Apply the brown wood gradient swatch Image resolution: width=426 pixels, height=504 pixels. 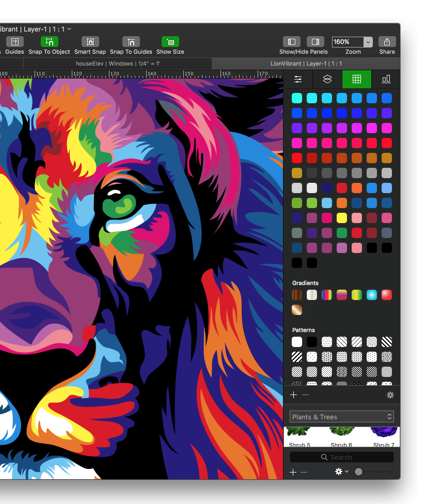pyautogui.click(x=297, y=295)
